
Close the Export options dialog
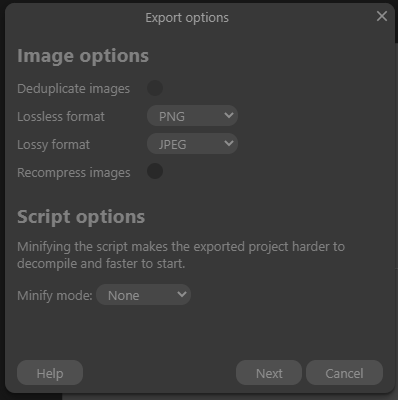(382, 16)
